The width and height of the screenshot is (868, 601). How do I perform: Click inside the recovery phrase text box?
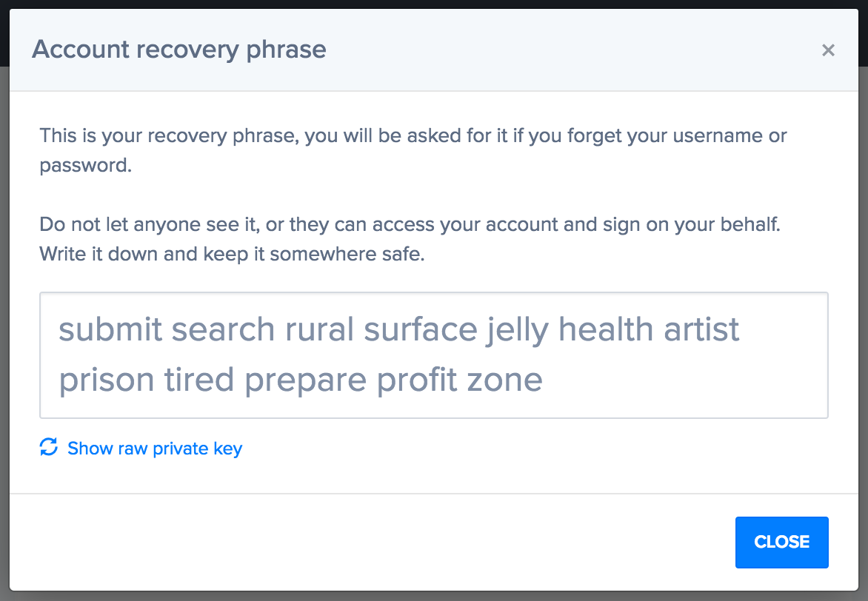[x=434, y=355]
